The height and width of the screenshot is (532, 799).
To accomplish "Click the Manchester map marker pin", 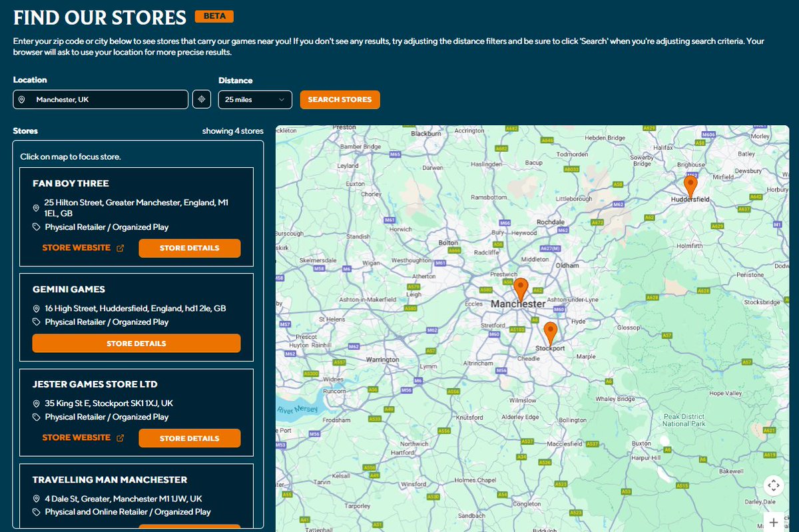I will tap(521, 290).
